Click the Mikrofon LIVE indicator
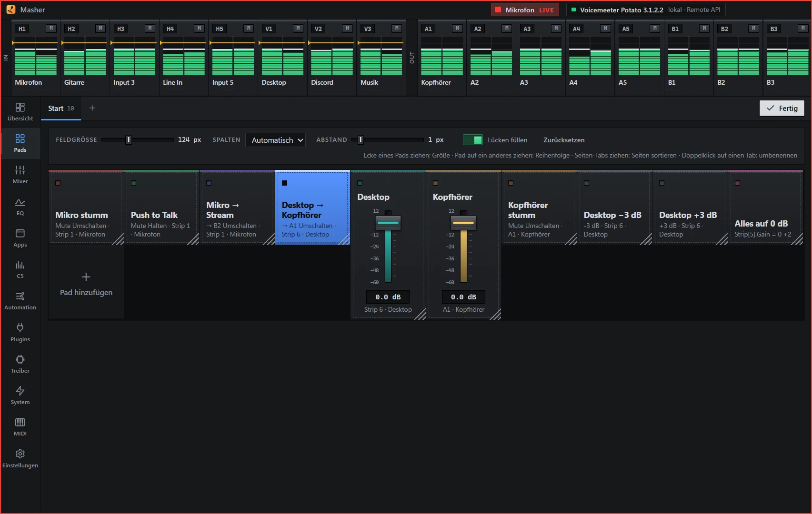 [x=525, y=10]
